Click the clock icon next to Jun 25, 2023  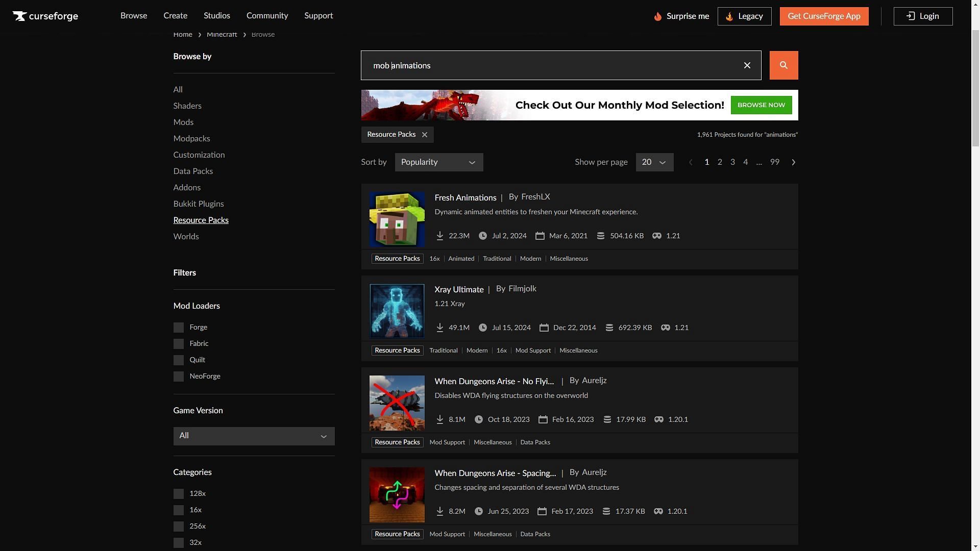(x=479, y=511)
